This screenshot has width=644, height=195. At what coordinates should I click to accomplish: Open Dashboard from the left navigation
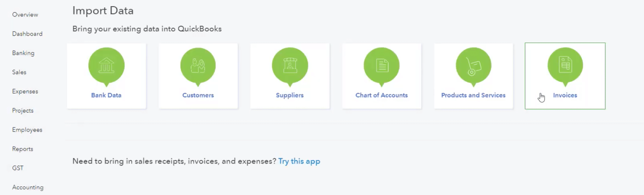pyautogui.click(x=27, y=34)
